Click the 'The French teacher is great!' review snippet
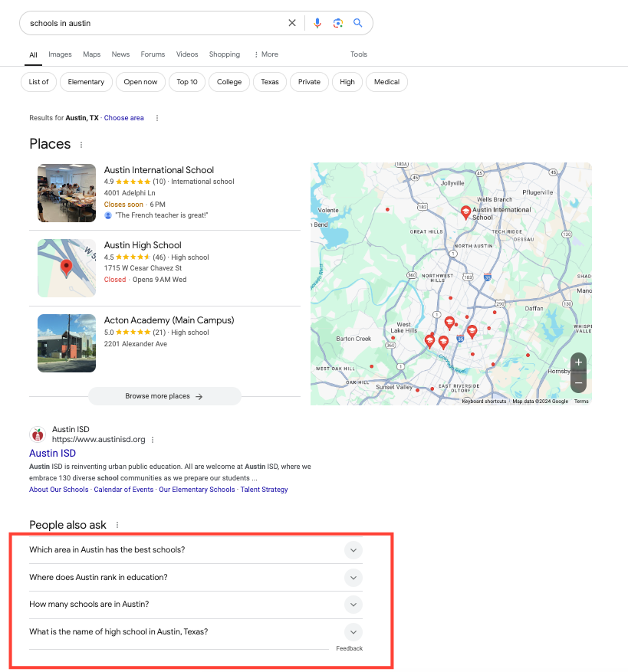The width and height of the screenshot is (628, 672). point(162,215)
